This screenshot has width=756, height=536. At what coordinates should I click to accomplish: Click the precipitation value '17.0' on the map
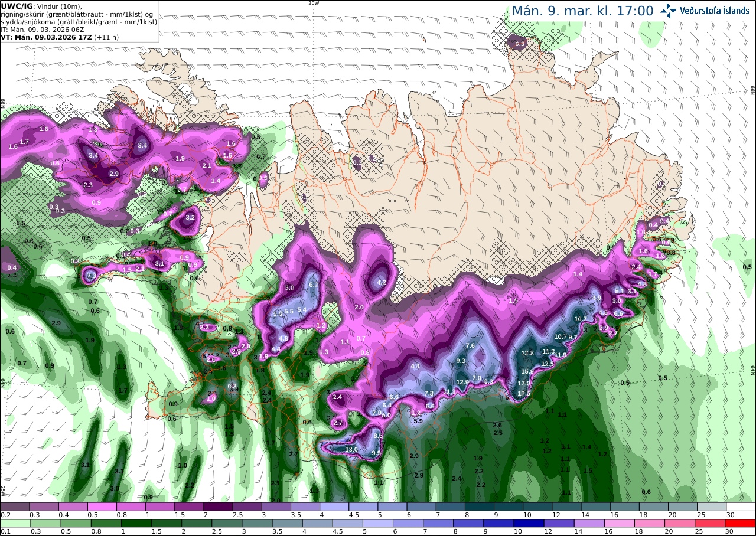524,384
